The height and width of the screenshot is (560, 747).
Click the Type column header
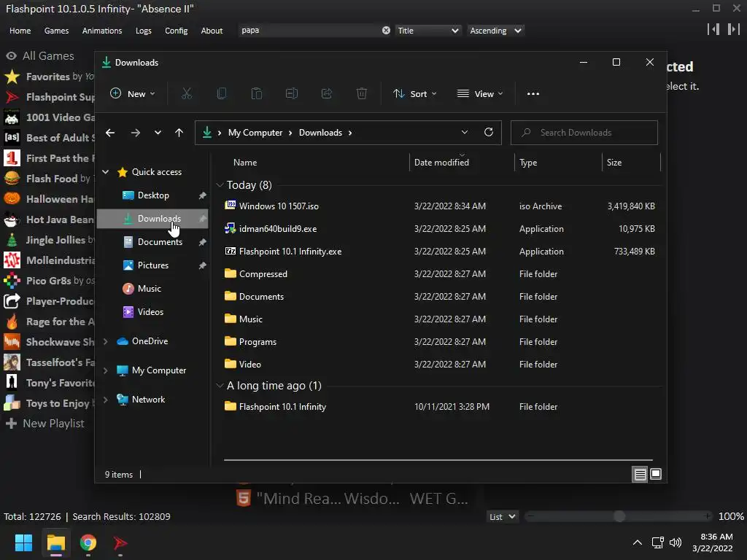click(x=528, y=163)
